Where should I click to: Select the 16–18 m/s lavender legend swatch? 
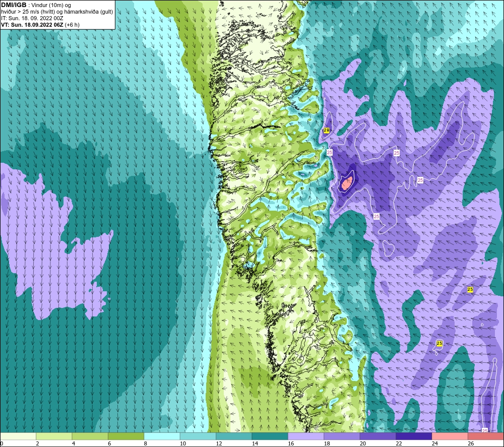click(x=306, y=436)
